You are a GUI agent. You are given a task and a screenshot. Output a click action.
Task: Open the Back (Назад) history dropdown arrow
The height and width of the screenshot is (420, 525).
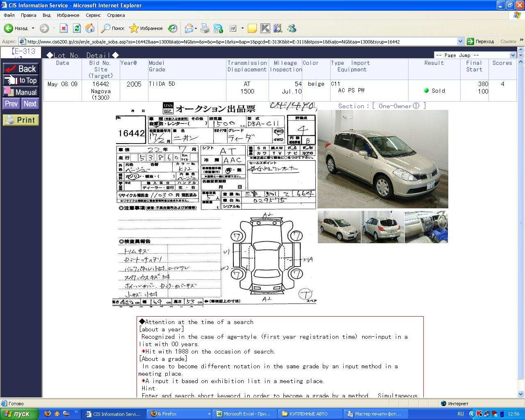point(33,28)
